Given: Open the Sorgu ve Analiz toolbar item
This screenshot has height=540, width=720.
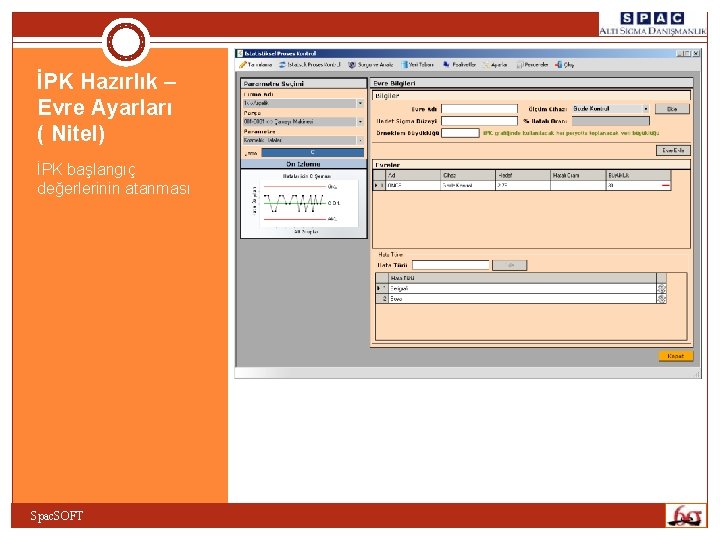Looking at the screenshot, I should 371,65.
